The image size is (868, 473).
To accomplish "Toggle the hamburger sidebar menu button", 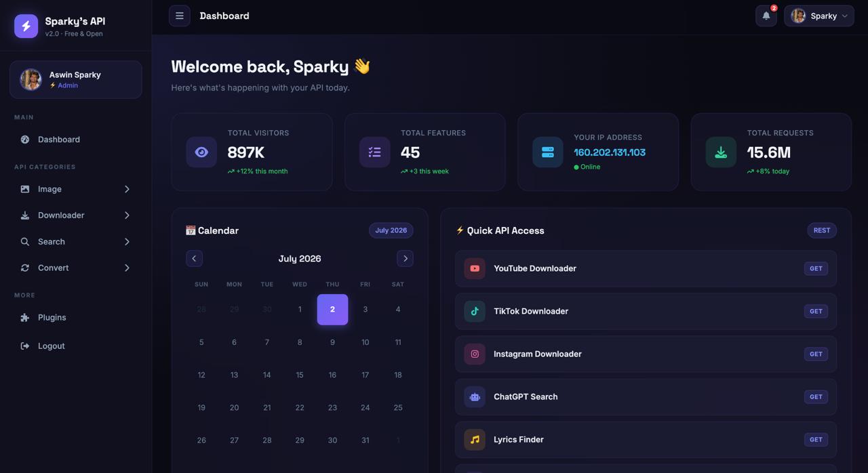I will pyautogui.click(x=180, y=16).
